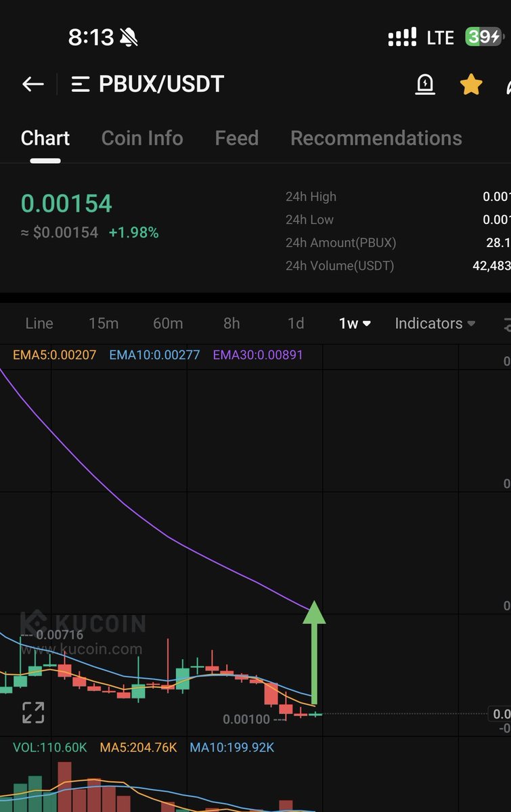Select the Line chart type

pos(39,323)
